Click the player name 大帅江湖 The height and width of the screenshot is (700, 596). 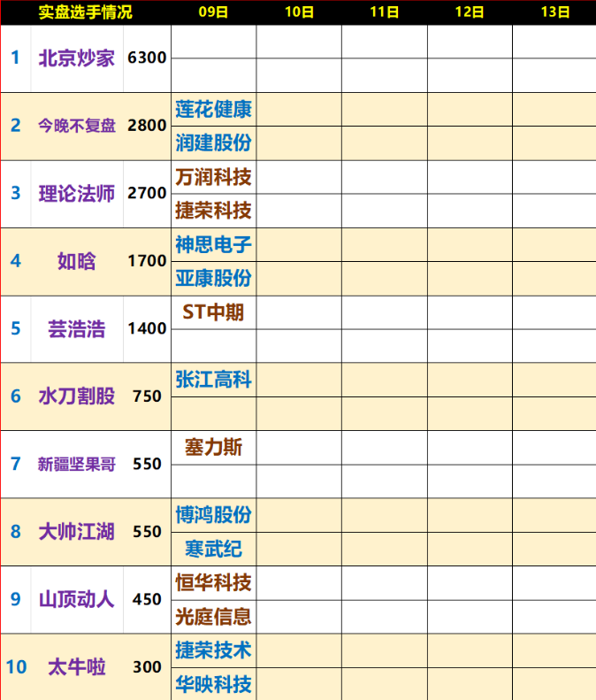click(77, 532)
